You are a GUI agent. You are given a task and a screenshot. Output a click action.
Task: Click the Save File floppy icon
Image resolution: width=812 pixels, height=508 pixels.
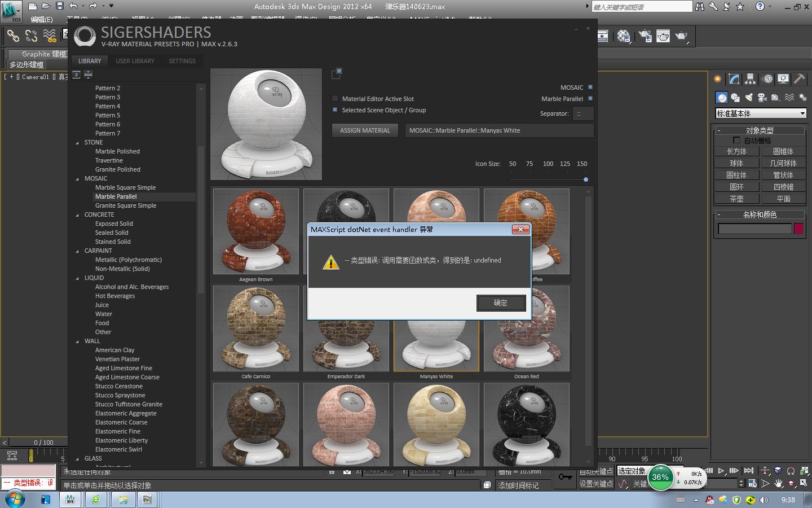click(x=60, y=6)
